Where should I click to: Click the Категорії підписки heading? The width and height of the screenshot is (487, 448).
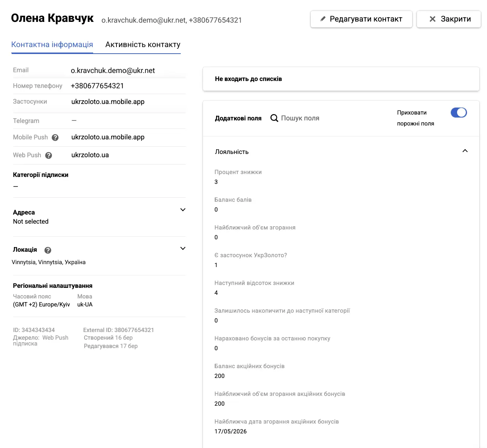[41, 175]
